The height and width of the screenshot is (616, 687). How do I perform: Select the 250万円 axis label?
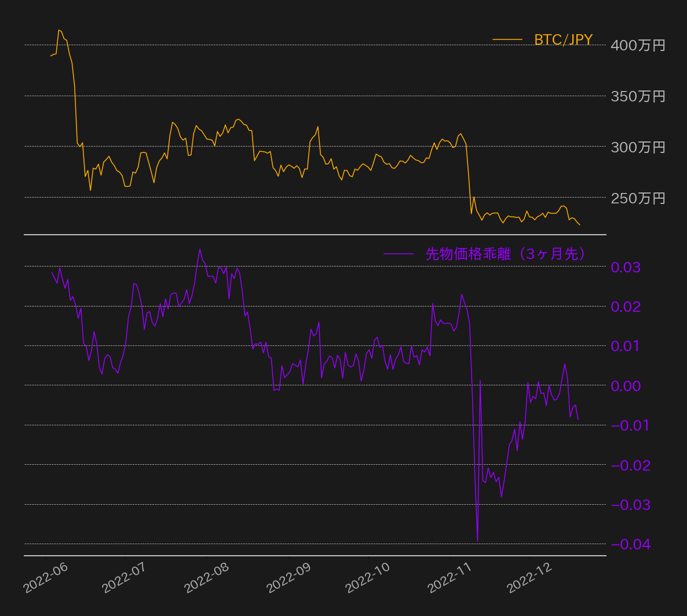click(x=638, y=198)
